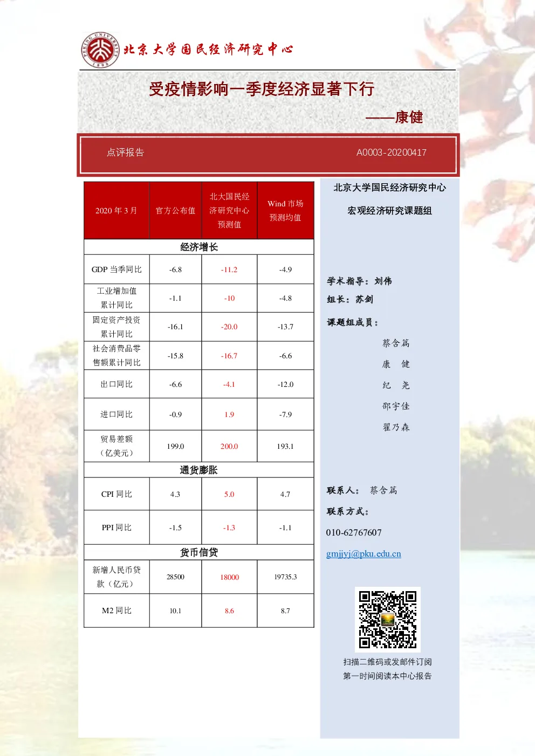Select the M2 official value 10.1
535x756 pixels.
[175, 611]
